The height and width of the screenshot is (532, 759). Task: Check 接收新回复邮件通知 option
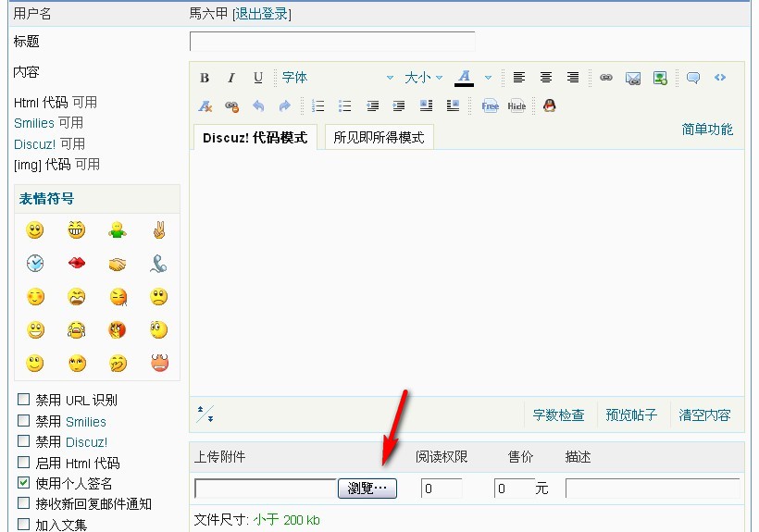pos(24,503)
